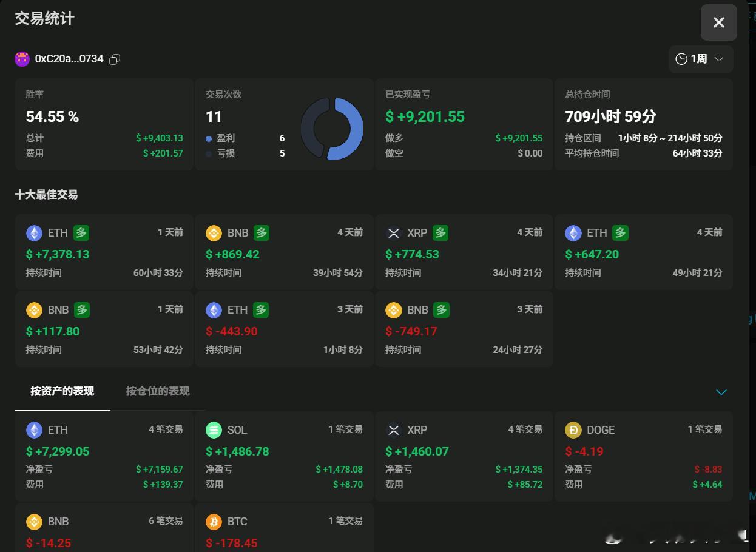Click ETH icon on +7,378.13 trade

[34, 233]
